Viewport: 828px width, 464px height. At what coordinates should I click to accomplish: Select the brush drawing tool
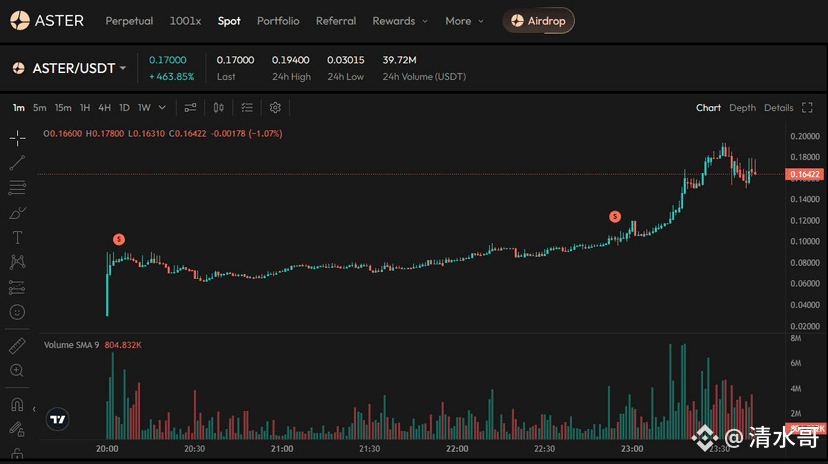tap(17, 213)
